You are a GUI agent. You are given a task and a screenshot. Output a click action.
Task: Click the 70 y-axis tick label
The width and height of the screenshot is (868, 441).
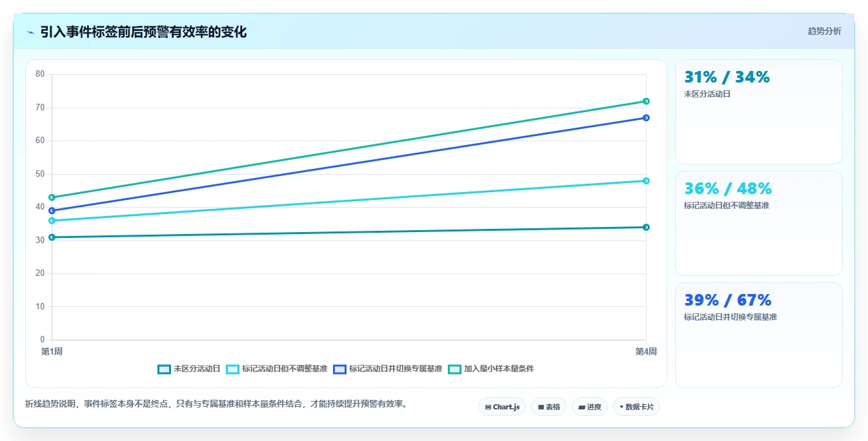point(40,108)
